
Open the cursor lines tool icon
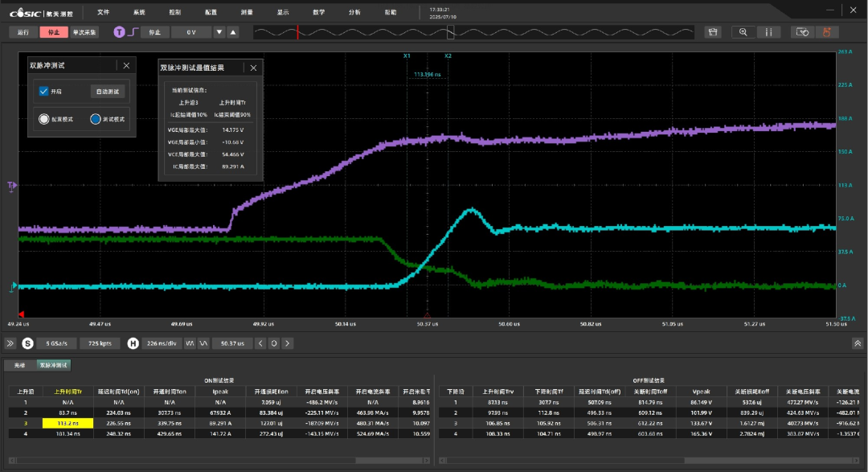point(769,32)
